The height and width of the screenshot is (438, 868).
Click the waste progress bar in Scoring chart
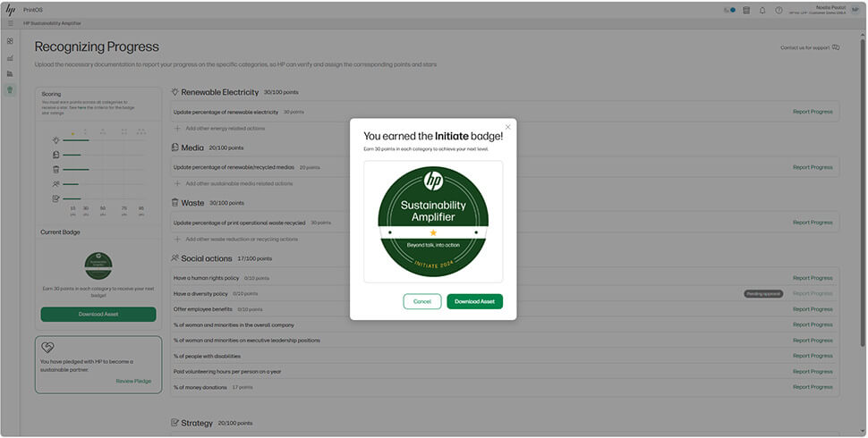(x=76, y=169)
